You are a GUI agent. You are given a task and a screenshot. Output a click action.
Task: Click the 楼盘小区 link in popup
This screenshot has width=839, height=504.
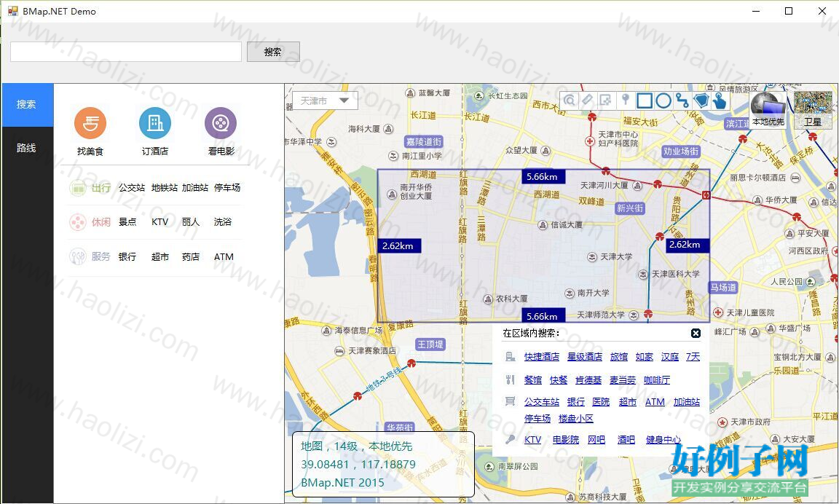(x=576, y=418)
